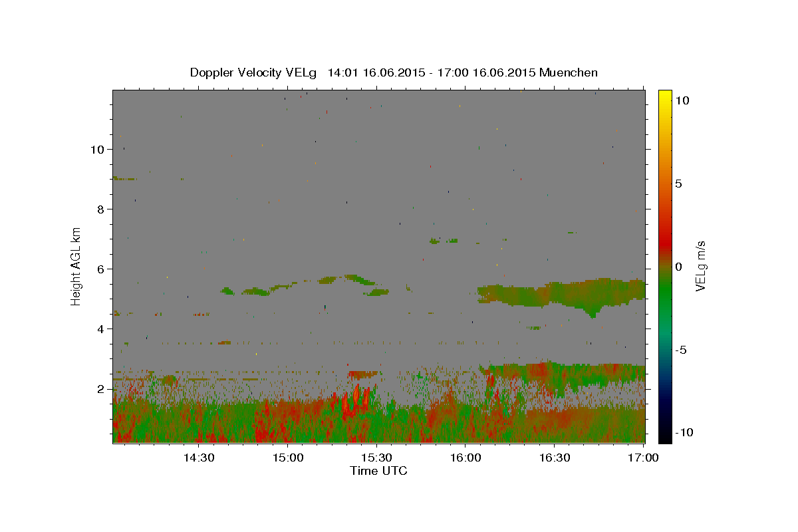Click the 14:30 time tick label

click(x=198, y=458)
